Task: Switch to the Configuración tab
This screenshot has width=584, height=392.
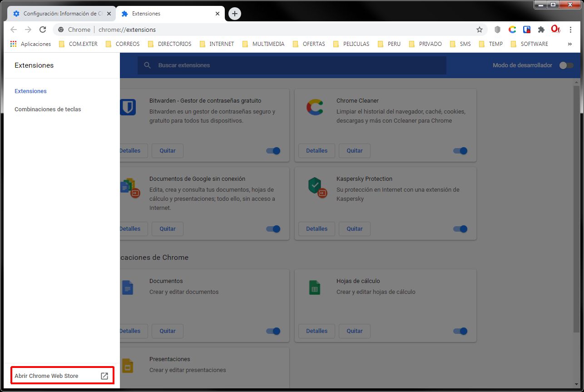Action: click(x=62, y=14)
